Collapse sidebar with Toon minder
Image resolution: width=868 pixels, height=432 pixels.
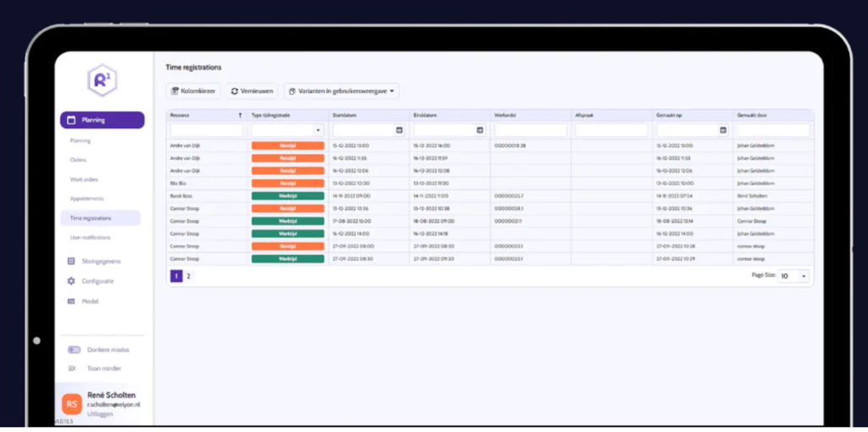[97, 368]
